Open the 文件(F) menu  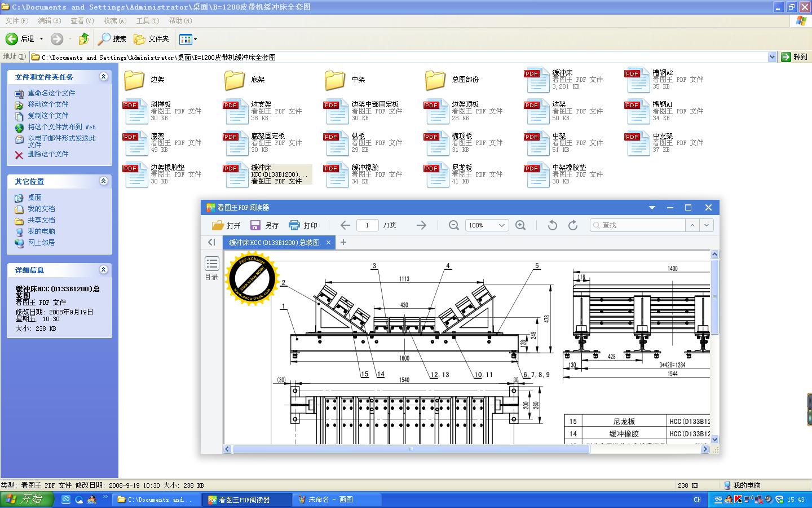pyautogui.click(x=16, y=21)
